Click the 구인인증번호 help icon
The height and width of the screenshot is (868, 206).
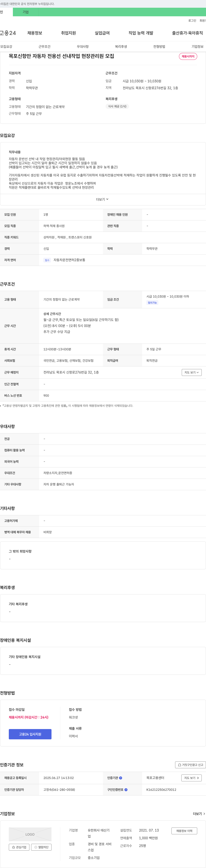point(126,790)
